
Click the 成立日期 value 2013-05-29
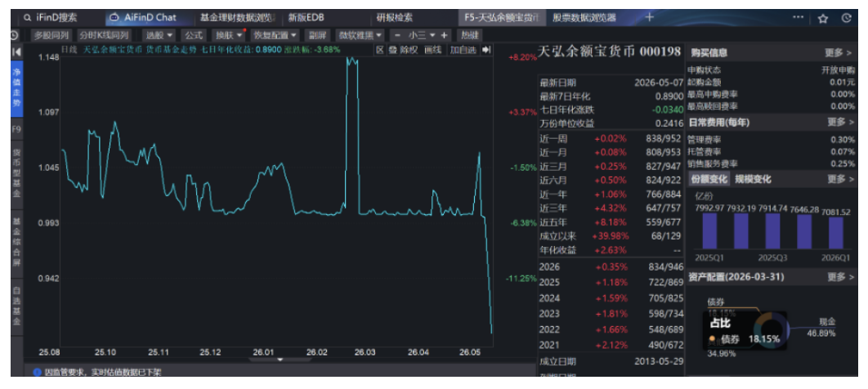(659, 361)
